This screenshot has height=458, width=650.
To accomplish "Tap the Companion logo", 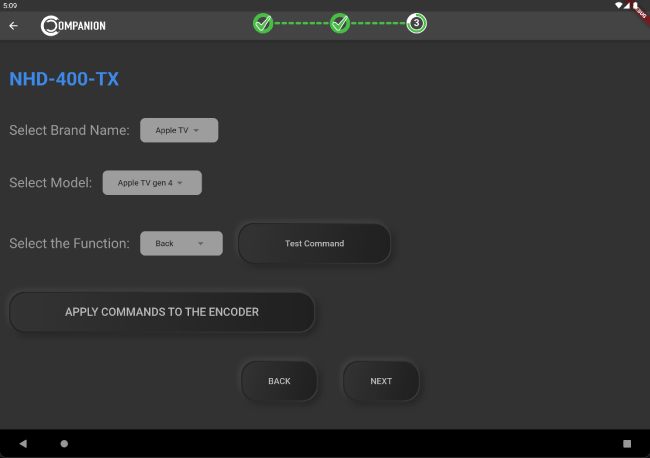I will (x=73, y=25).
